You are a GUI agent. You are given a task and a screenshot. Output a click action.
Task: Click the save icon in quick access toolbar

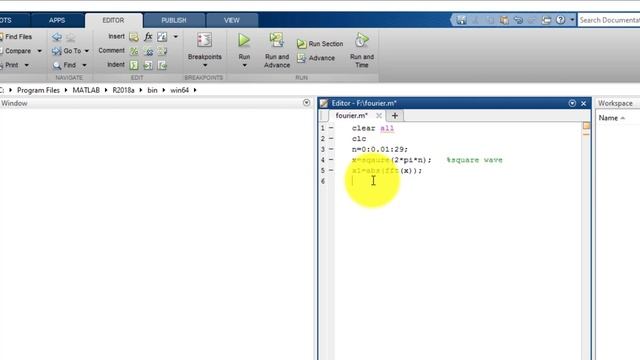[461, 20]
